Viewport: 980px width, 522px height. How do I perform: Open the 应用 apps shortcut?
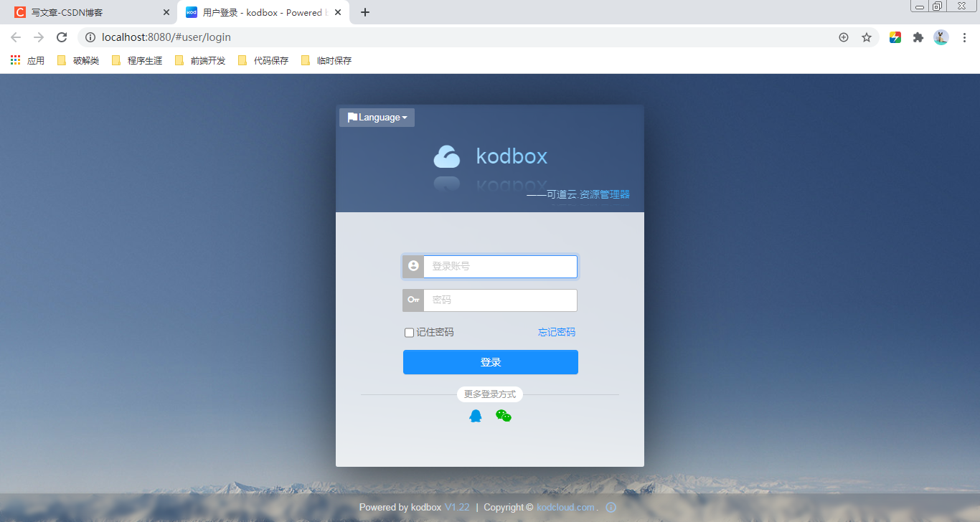[x=27, y=60]
